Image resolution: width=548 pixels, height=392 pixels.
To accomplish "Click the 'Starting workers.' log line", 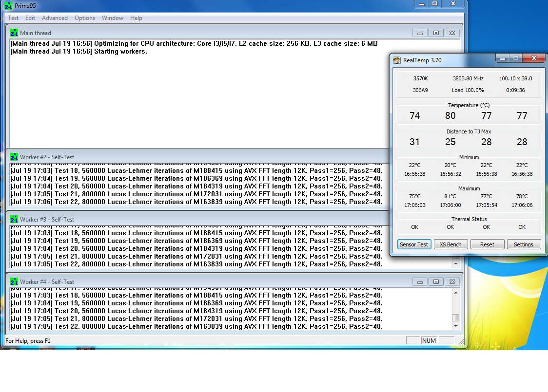I will 78,51.
